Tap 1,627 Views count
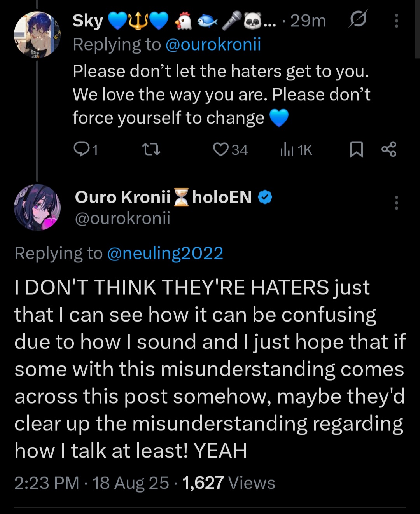420x514 pixels. (x=228, y=483)
